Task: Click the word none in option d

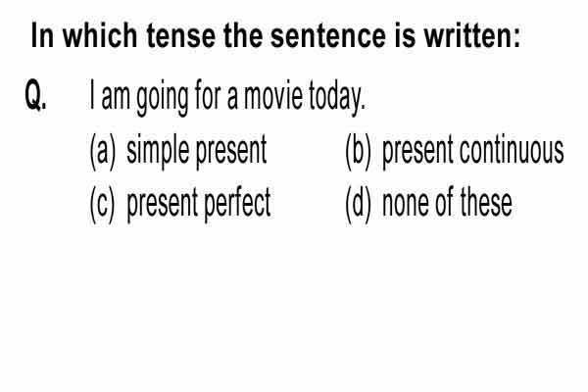Action: point(406,205)
